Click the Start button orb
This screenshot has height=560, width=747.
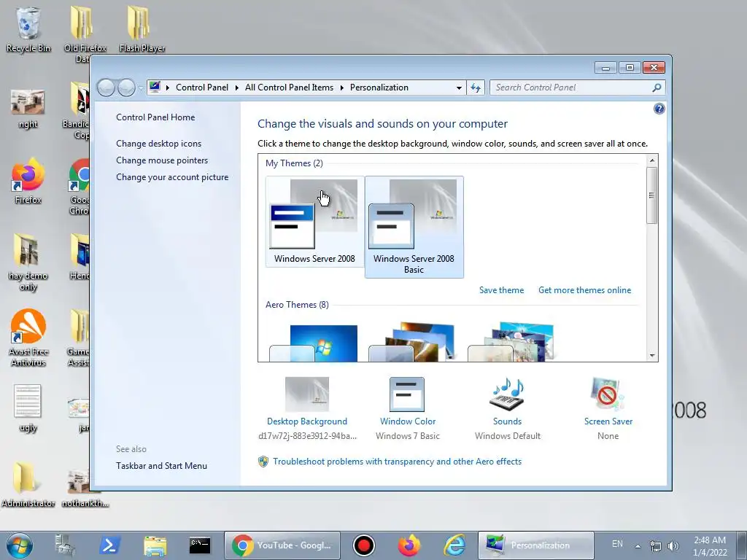pyautogui.click(x=20, y=545)
